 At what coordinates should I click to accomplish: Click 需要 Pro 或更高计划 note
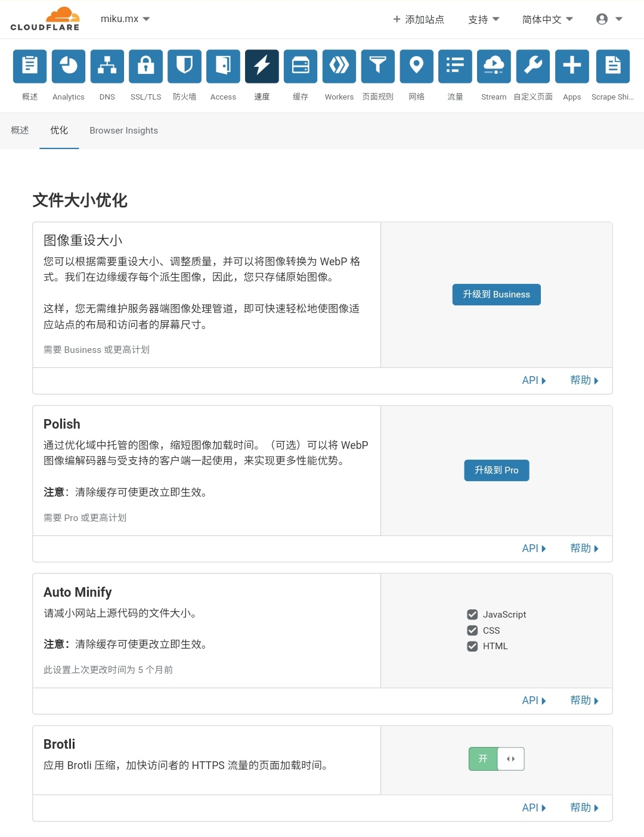click(85, 518)
